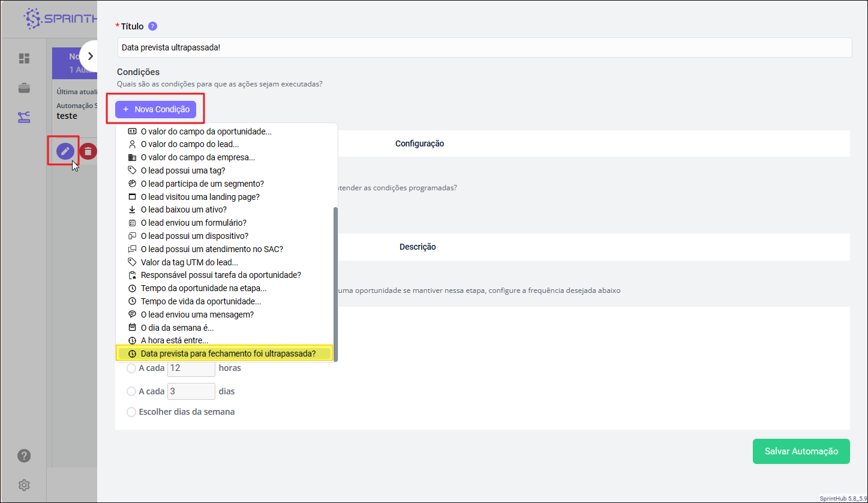
Task: Select 'O dia da semana é...' condition
Action: (177, 328)
